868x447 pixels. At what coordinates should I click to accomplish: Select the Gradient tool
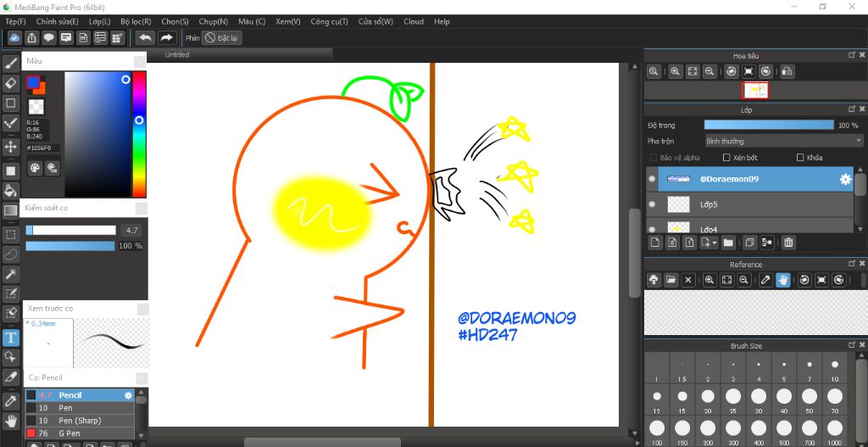point(10,210)
